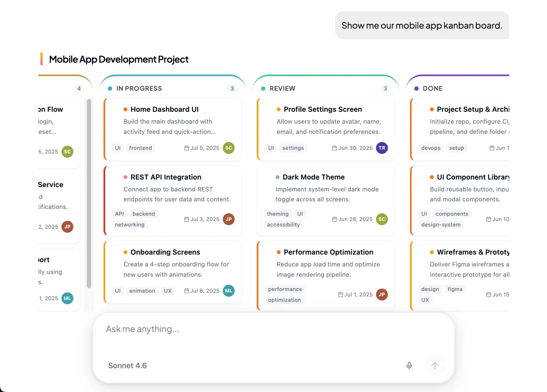Select the IN PROGRESS column header

coord(139,89)
